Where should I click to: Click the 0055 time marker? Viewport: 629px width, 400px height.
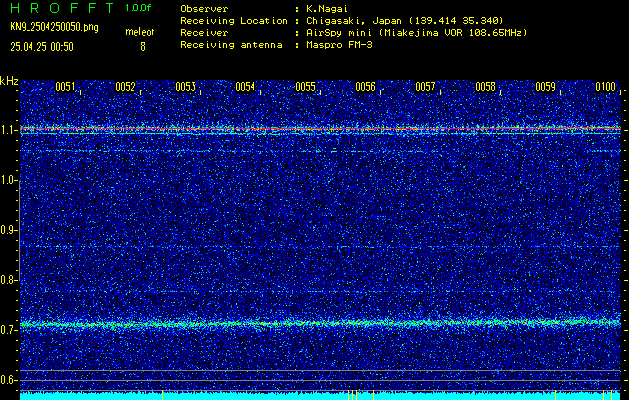(x=305, y=87)
